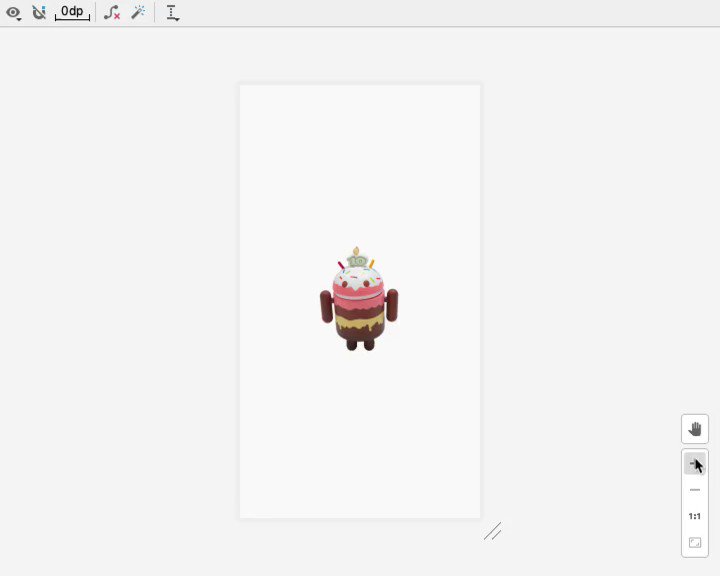Clear all constraints icon

point(112,12)
